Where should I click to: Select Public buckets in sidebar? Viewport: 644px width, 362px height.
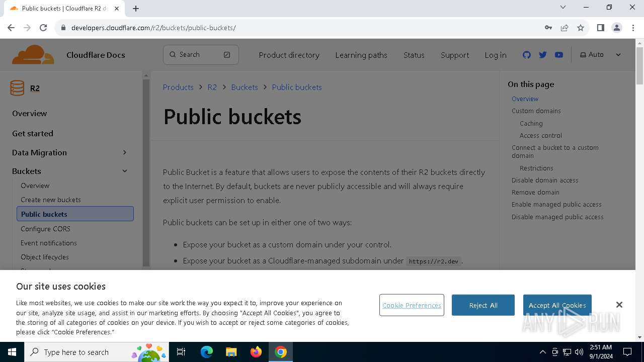pos(75,214)
